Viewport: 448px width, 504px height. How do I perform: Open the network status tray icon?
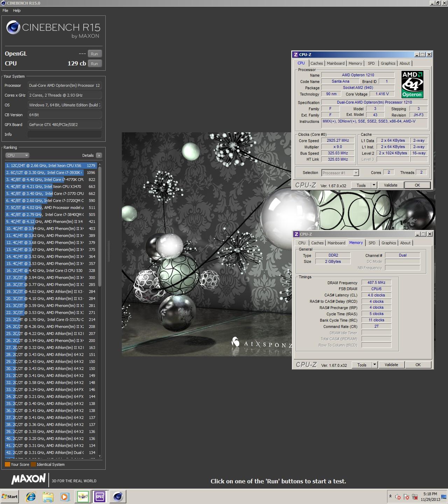415,497
